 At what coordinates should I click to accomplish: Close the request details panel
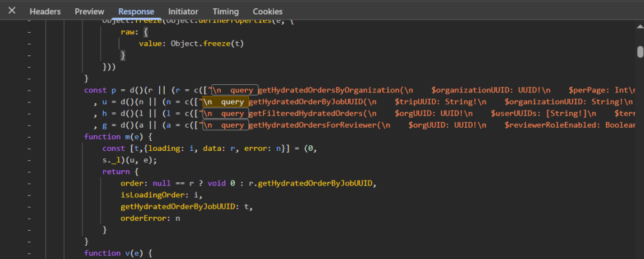(x=11, y=11)
